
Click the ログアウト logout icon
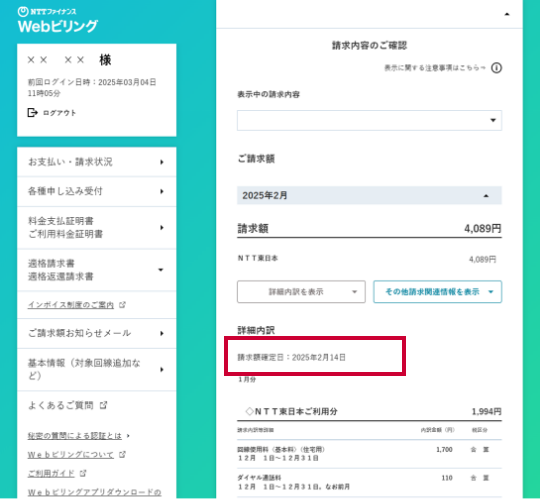[32, 113]
